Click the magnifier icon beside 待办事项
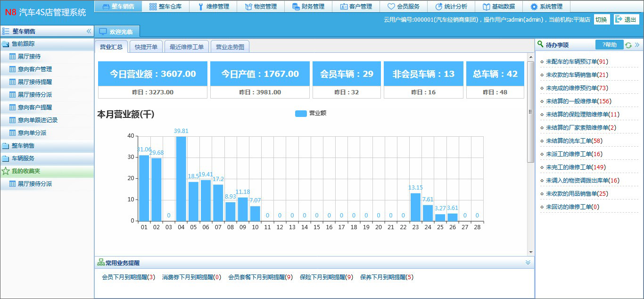The width and height of the screenshot is (644, 299). 540,44
